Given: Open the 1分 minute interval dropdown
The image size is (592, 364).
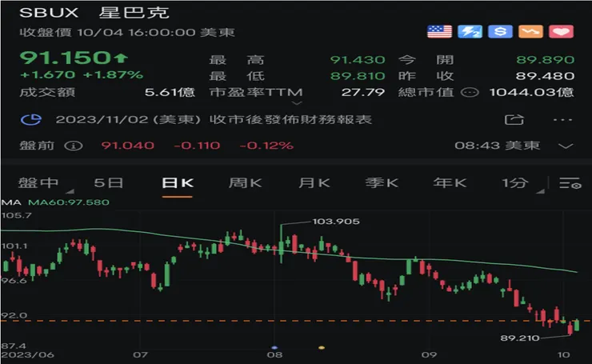Looking at the screenshot, I should coord(515,183).
